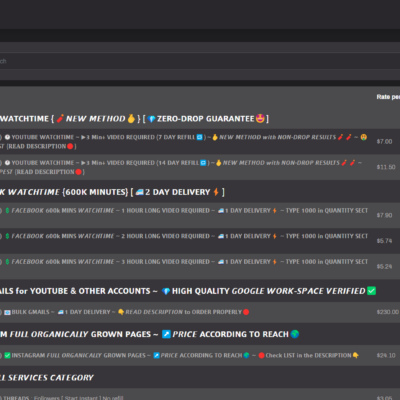Click the envelope icon before BULK GMAILS
This screenshot has width=400, height=400.
(7, 312)
